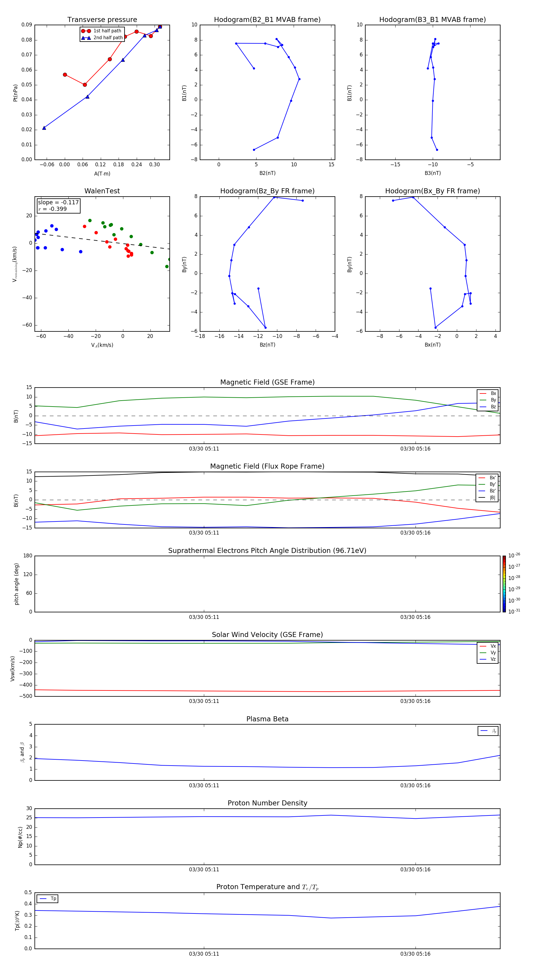Click the "Vsw(km/s)" y-axis label
Viewport: 535px width, 980px height.
[x=12, y=668]
